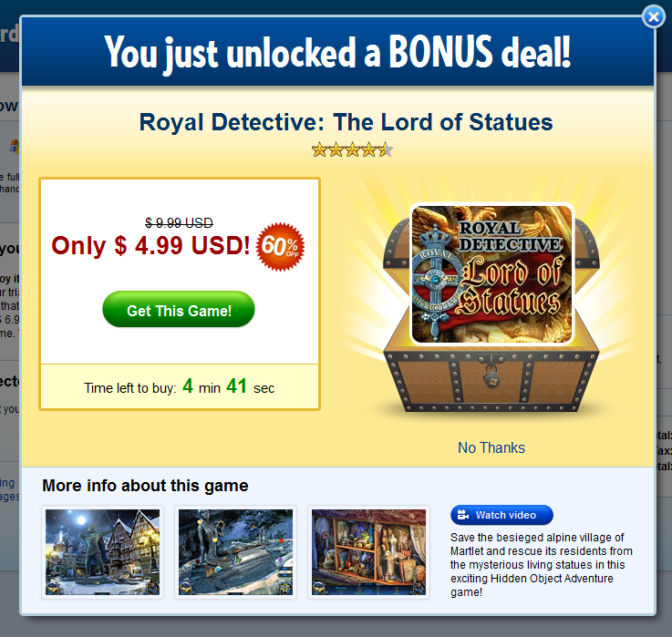Screen dimensions: 672x637
Task: Click the More info about this game heading
Action: pos(145,486)
